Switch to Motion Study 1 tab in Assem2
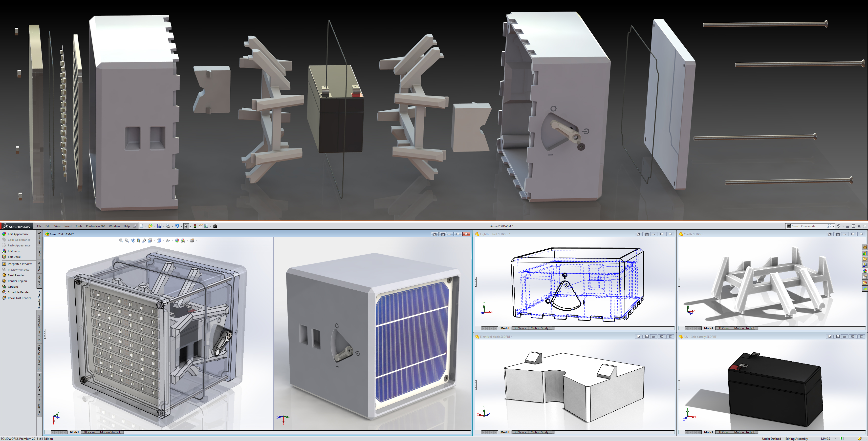Viewport: 868px width, 441px height. (x=110, y=432)
